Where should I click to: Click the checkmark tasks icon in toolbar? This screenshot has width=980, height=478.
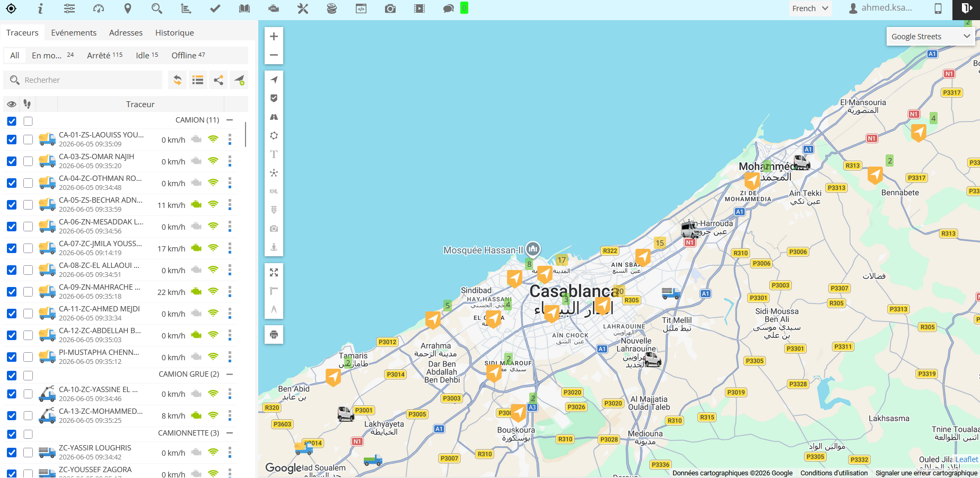coord(215,8)
